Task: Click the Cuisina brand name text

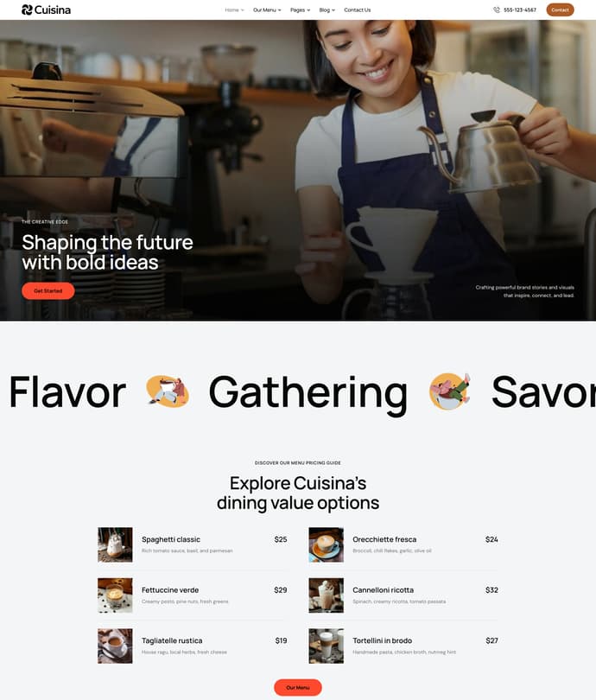Action: pyautogui.click(x=53, y=10)
